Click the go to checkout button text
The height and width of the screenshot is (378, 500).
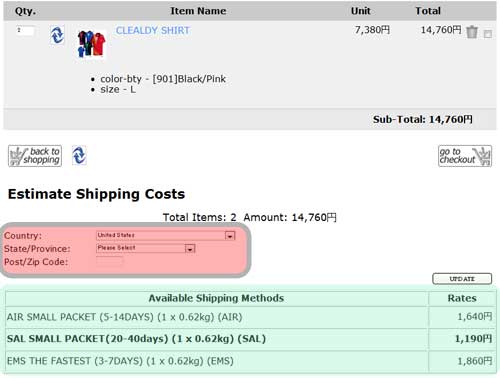(457, 156)
